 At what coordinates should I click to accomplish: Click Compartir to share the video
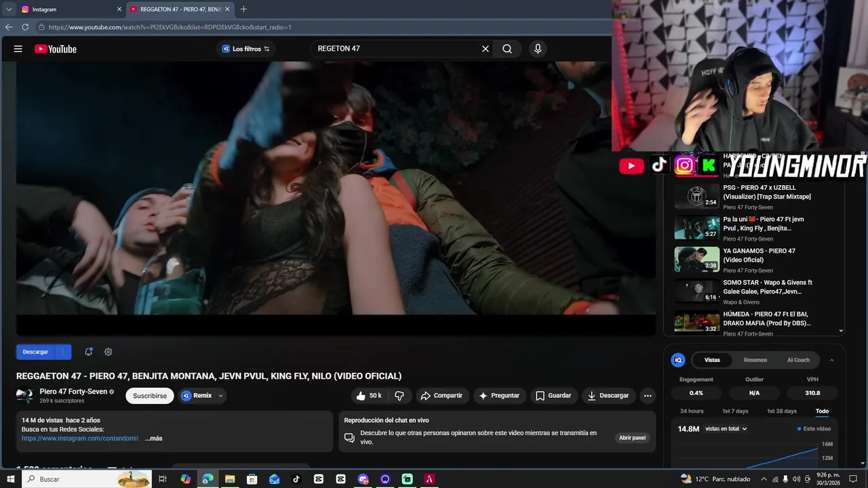[441, 396]
